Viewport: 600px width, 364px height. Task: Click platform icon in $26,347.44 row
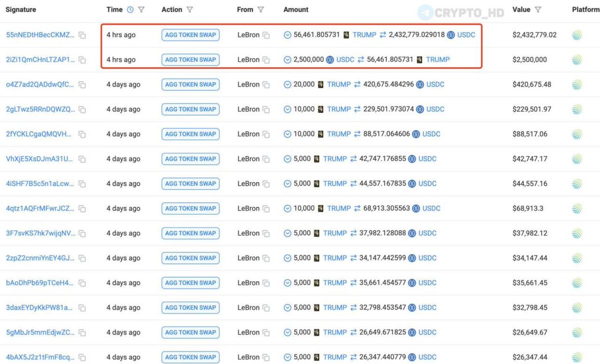click(x=577, y=357)
